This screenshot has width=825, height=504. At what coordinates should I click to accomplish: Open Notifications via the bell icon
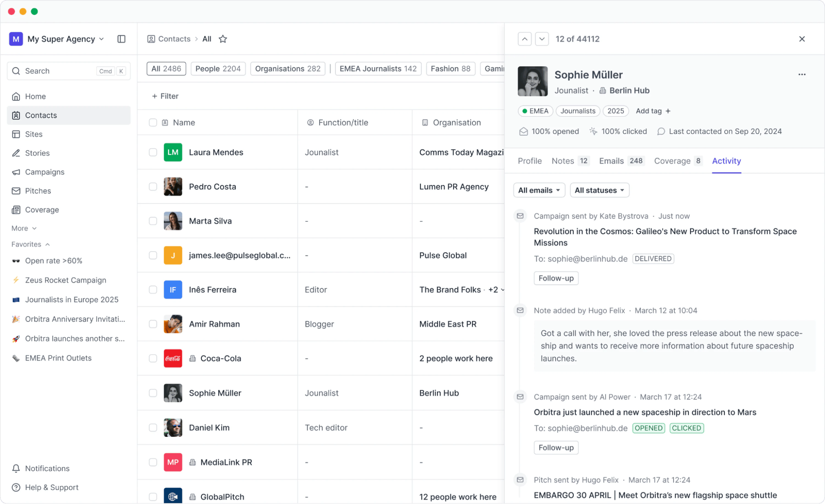[16, 468]
